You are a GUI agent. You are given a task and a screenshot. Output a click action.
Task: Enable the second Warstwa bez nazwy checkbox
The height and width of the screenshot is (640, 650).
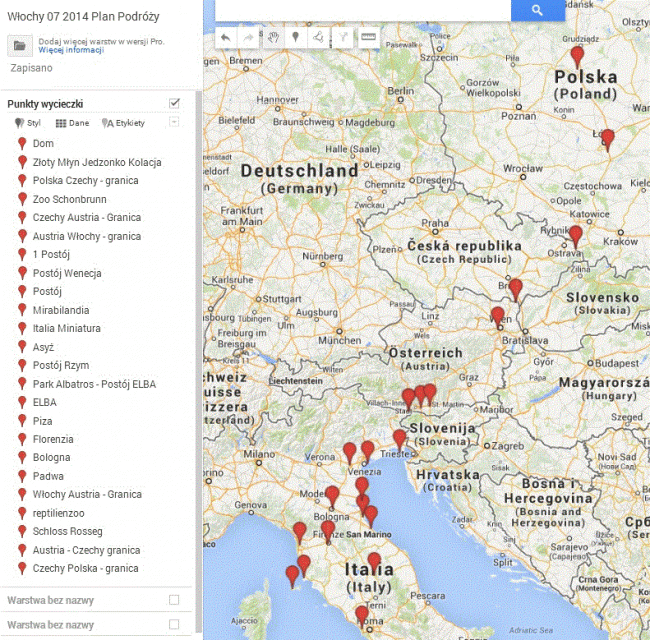[174, 624]
